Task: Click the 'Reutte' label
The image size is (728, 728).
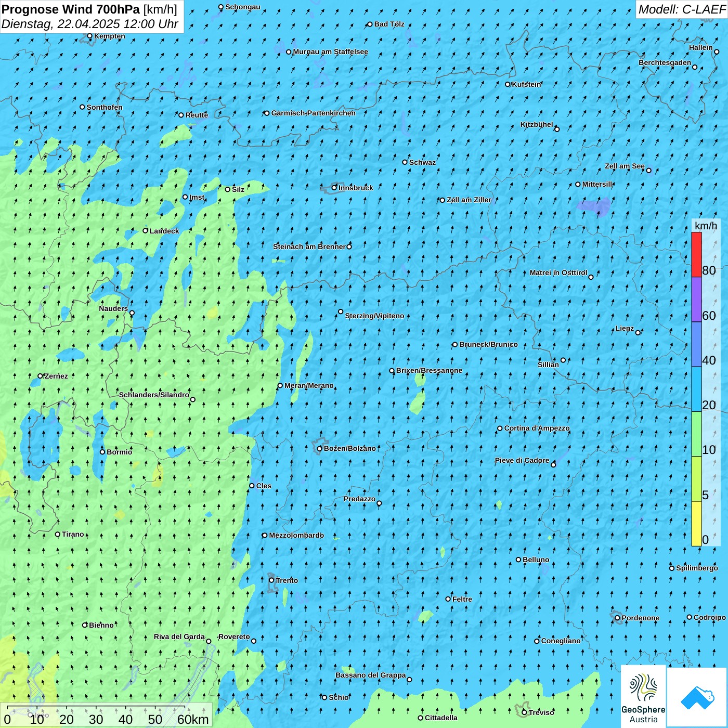Action: (x=197, y=115)
